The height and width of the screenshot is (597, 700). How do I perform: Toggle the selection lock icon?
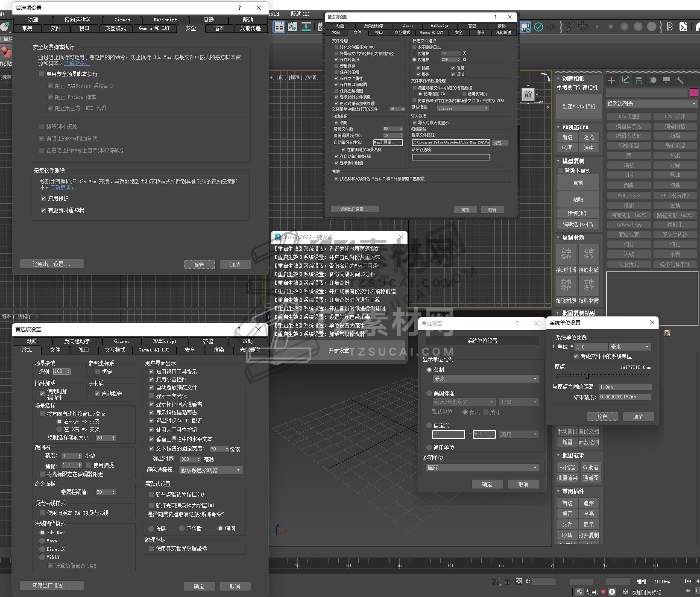(x=507, y=581)
